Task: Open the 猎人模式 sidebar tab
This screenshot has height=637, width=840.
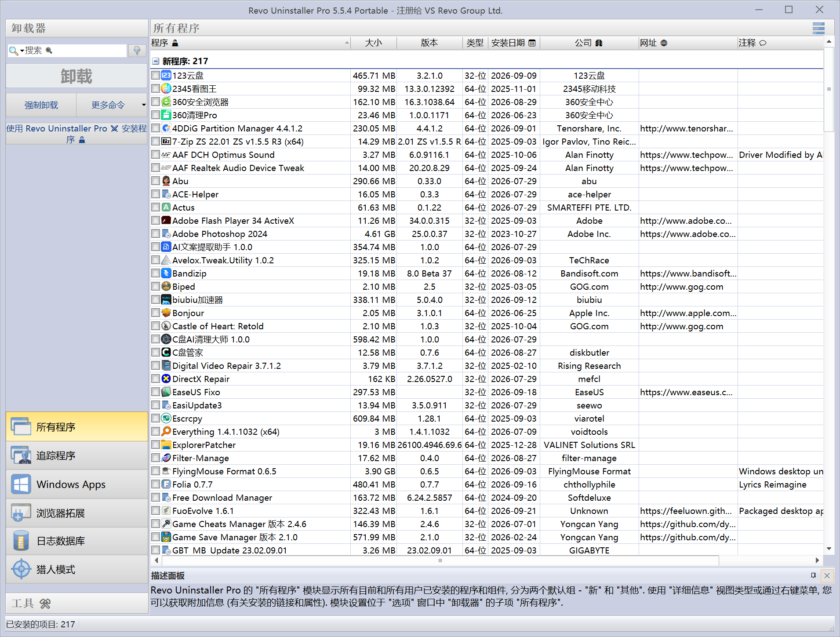Action: click(77, 569)
